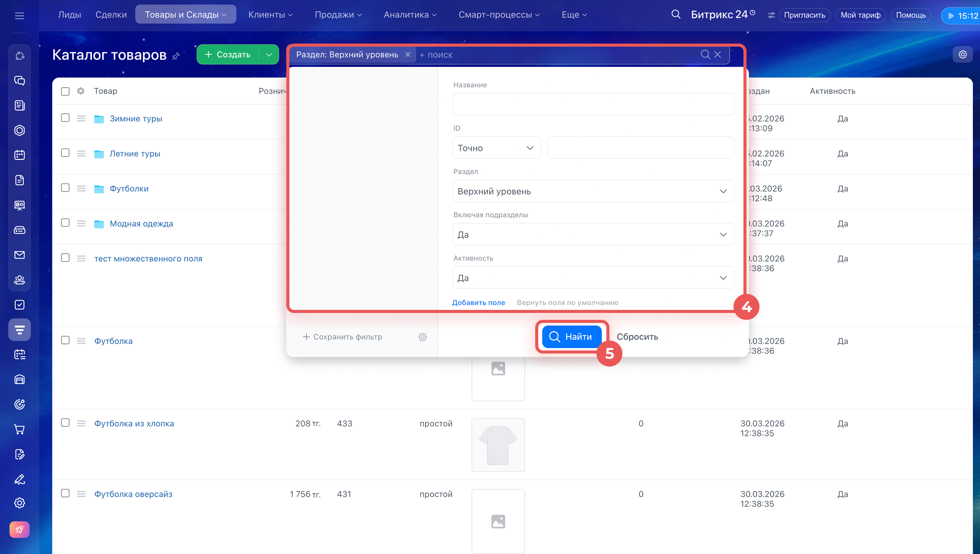
Task: Click the magnifier search icon in header
Action: (x=676, y=15)
